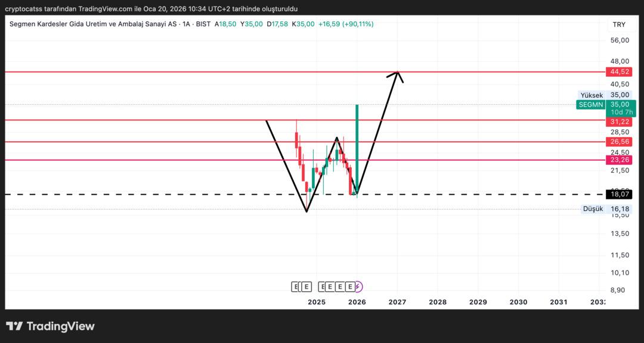
Task: Click the TradingView logo at the bottom
Action: tap(50, 326)
